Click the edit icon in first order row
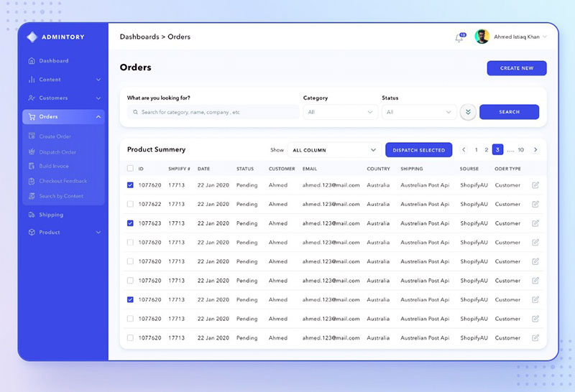 (x=535, y=185)
